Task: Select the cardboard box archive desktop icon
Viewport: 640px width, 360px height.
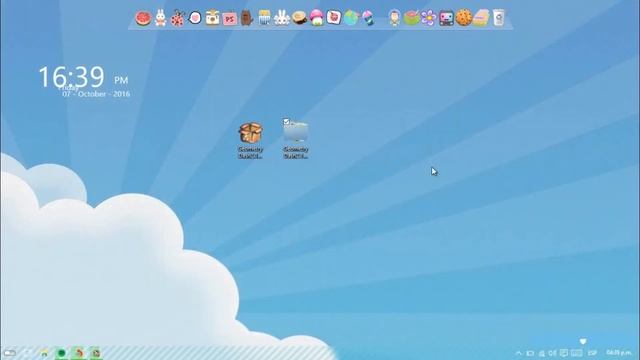Action: coord(251,140)
